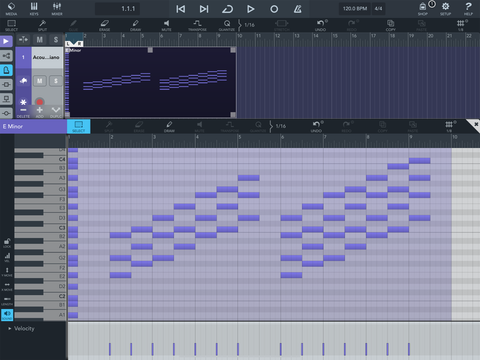Click the 120.0 BPM tempo field

pyautogui.click(x=355, y=9)
